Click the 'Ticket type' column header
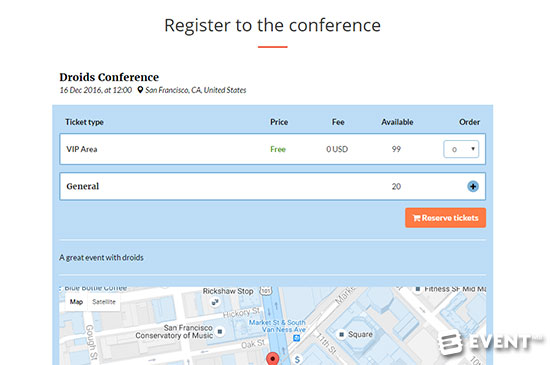 click(x=84, y=122)
